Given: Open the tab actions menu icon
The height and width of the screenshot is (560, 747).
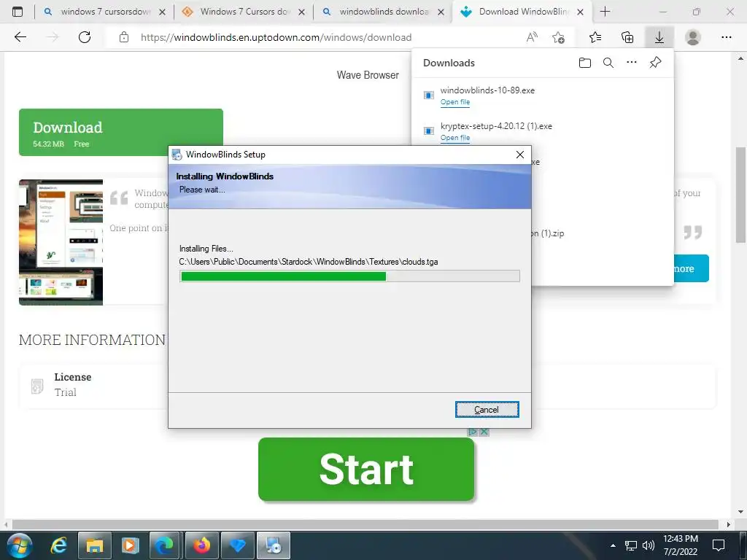Looking at the screenshot, I should click(18, 12).
